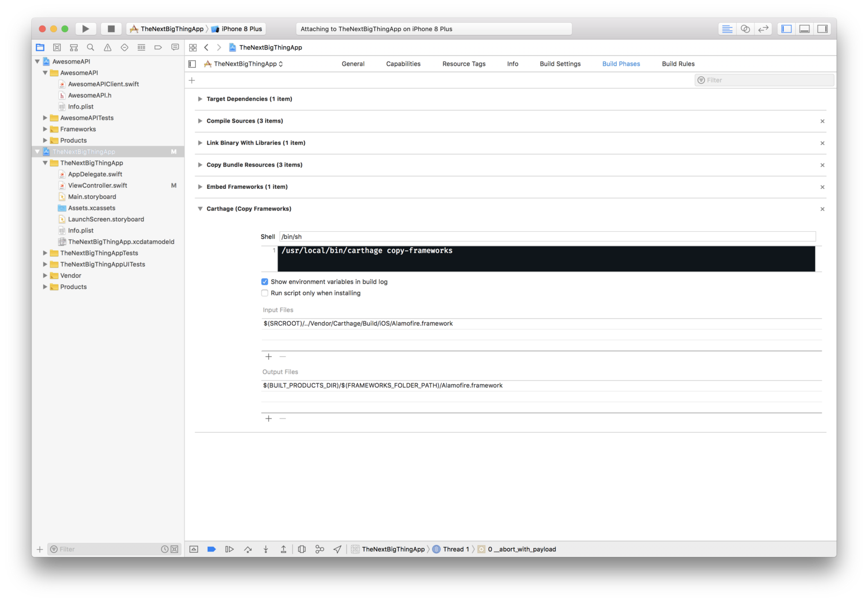Switch to the Standard editor
This screenshot has height=602, width=868.
[727, 29]
